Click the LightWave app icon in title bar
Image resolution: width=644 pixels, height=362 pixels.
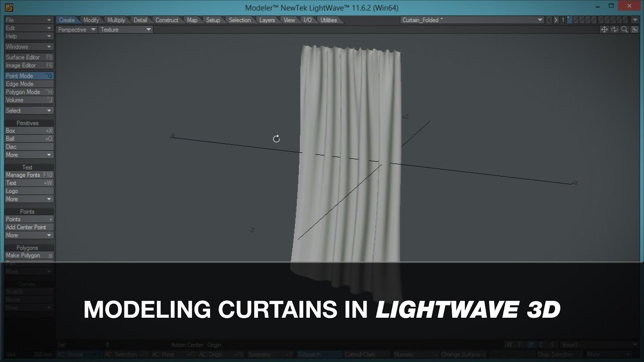pyautogui.click(x=9, y=8)
